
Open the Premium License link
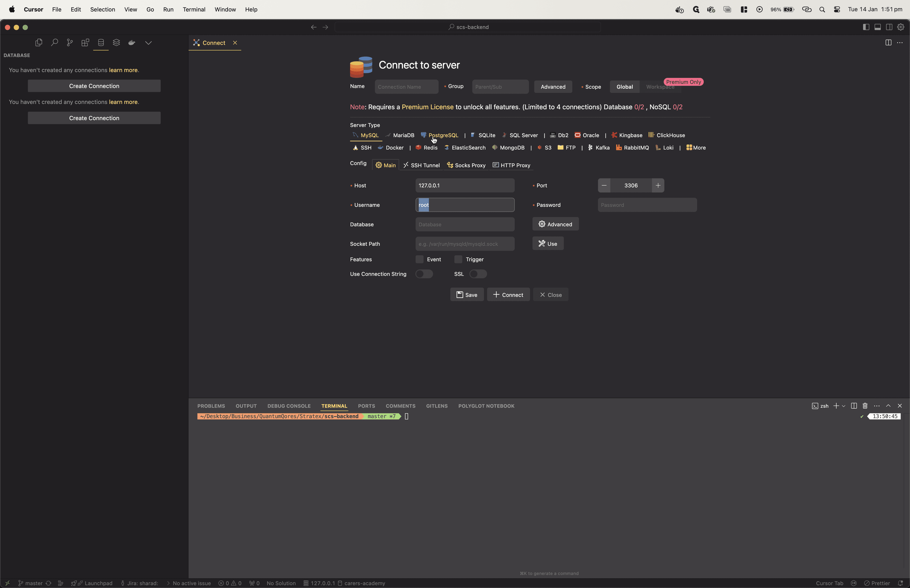[x=428, y=107]
